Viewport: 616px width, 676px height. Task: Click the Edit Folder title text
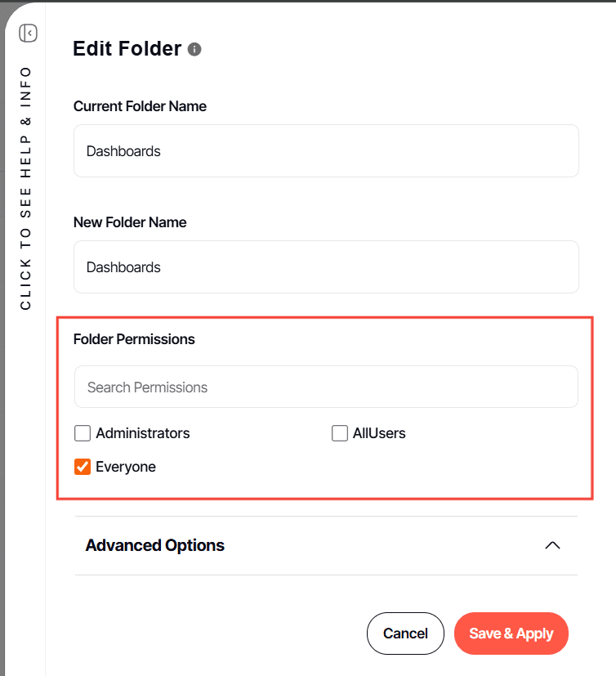coord(127,49)
